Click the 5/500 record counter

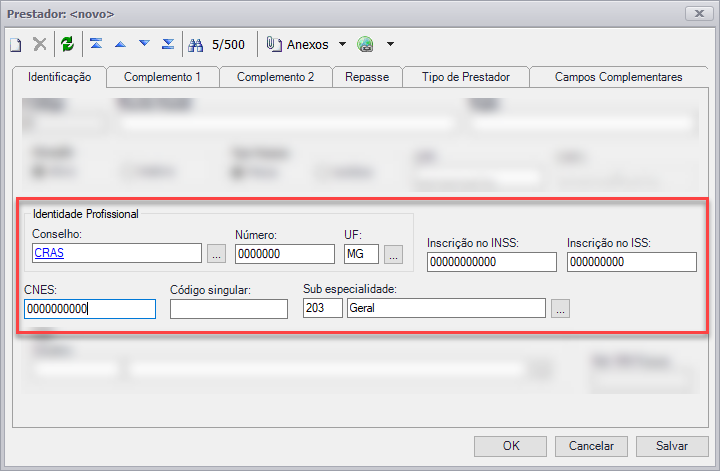coord(228,45)
